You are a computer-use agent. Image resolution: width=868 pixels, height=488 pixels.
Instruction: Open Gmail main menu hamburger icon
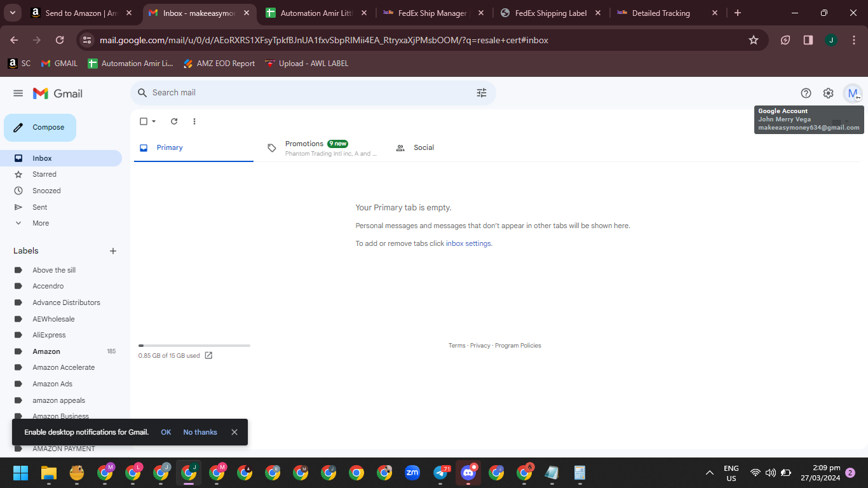tap(18, 93)
